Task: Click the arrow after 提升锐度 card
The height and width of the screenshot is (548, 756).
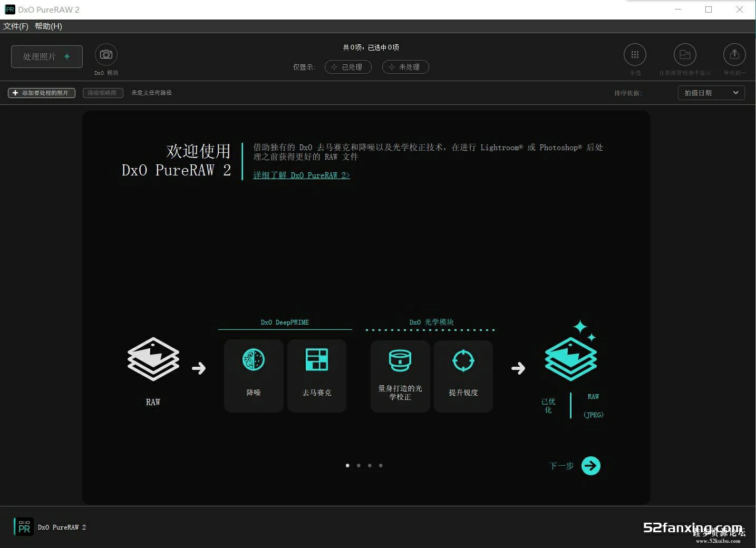Action: 518,368
